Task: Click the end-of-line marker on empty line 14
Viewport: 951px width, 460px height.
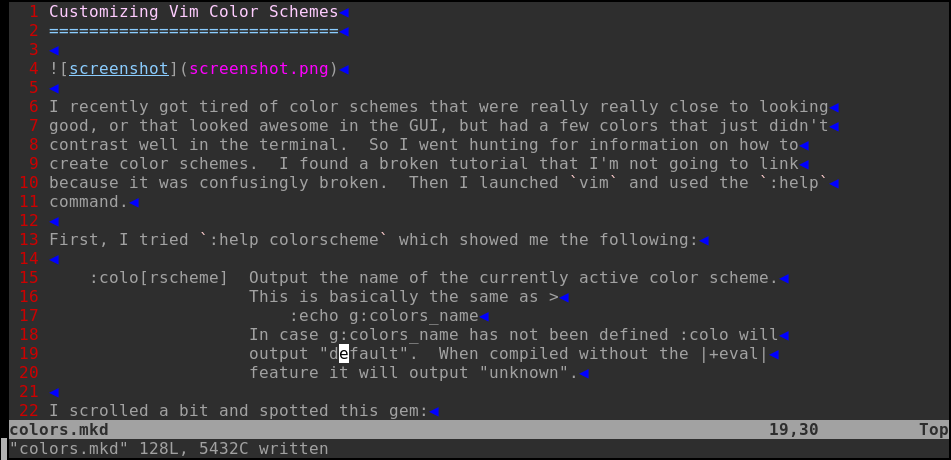Action: click(x=54, y=258)
